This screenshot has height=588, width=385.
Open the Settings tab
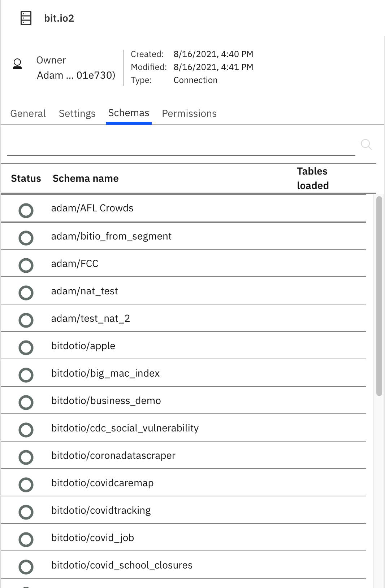tap(77, 114)
